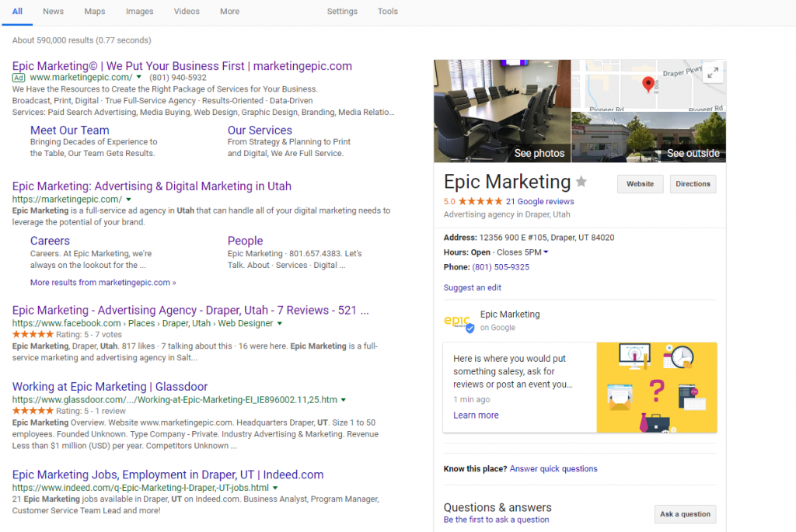Switch to the All tab
Image resolution: width=796 pixels, height=532 pixels.
(17, 11)
